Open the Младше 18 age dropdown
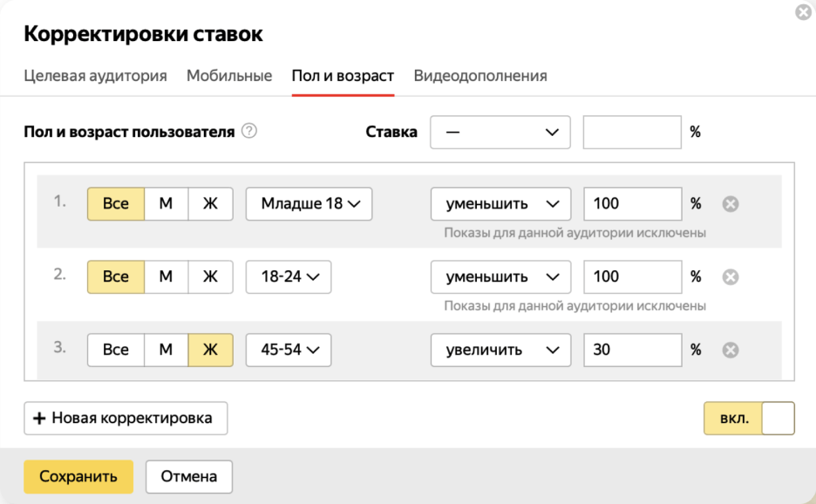 [x=309, y=204]
